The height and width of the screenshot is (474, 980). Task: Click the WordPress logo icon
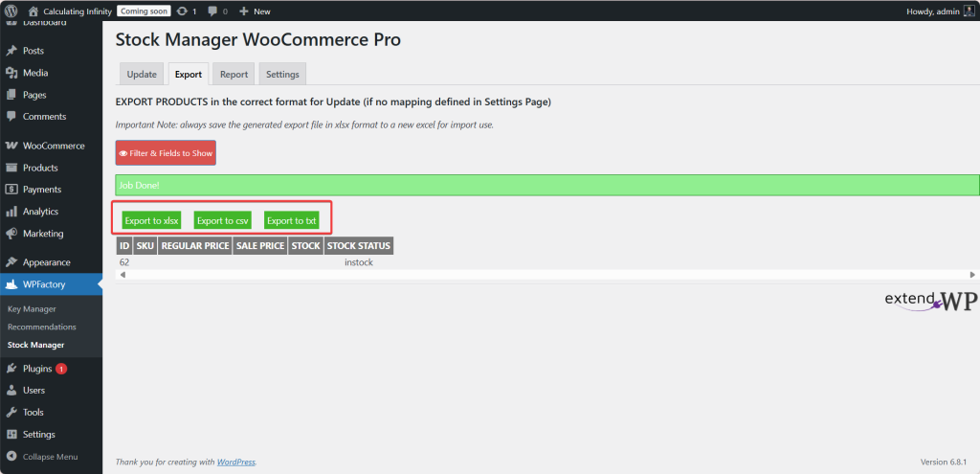(x=11, y=11)
